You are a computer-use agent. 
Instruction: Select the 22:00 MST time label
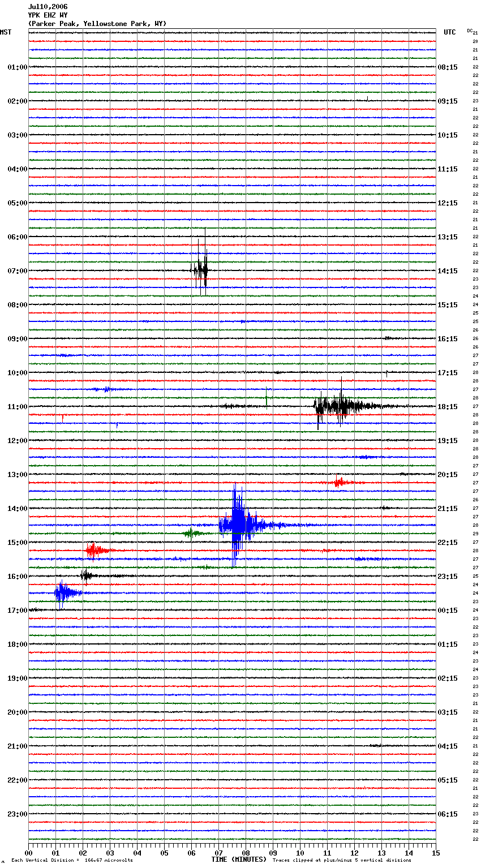click(x=18, y=780)
